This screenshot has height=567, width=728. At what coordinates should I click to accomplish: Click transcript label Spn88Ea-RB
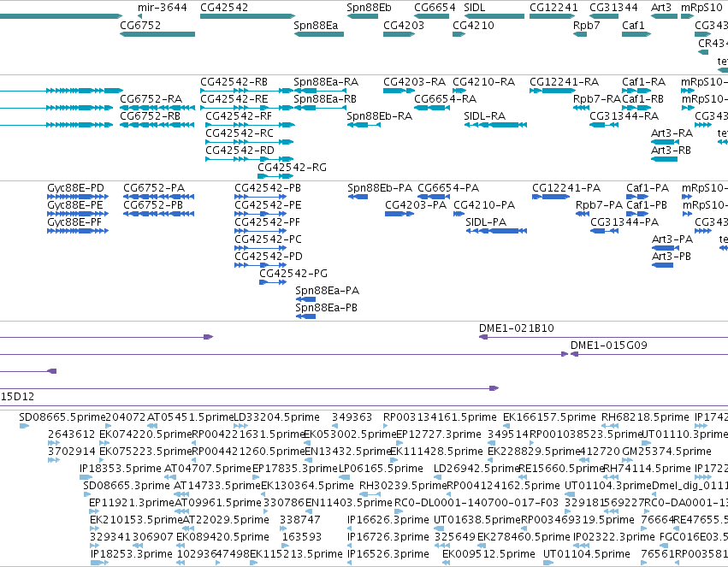pyautogui.click(x=324, y=99)
